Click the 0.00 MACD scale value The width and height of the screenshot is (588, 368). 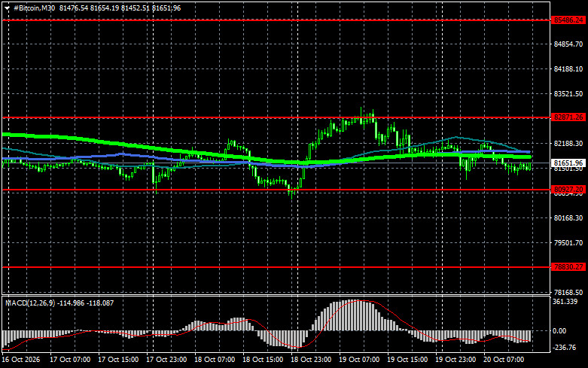[x=559, y=331]
